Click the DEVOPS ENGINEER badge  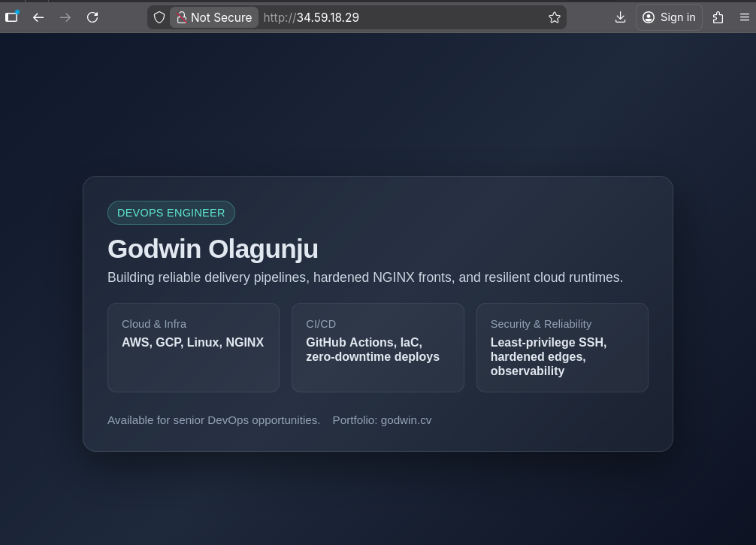tap(171, 213)
